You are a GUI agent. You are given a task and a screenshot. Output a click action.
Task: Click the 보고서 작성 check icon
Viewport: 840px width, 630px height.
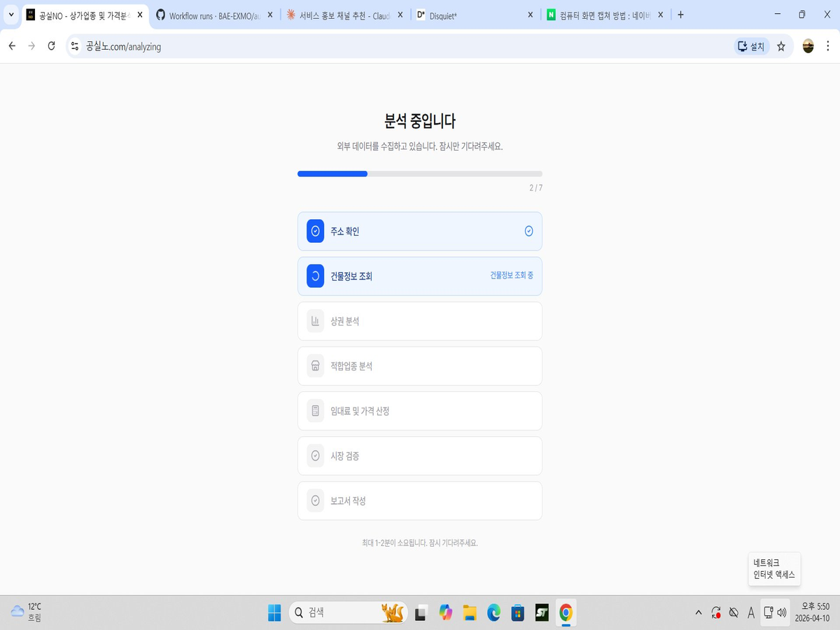point(315,500)
